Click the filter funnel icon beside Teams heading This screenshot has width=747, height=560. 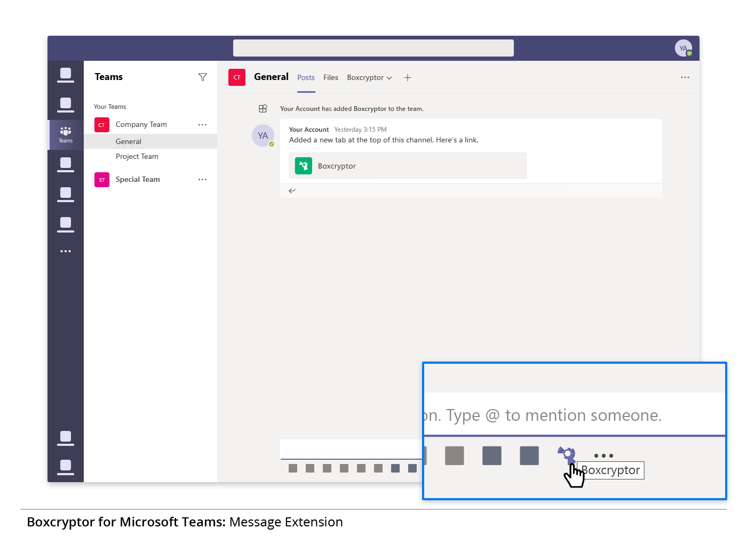click(203, 77)
